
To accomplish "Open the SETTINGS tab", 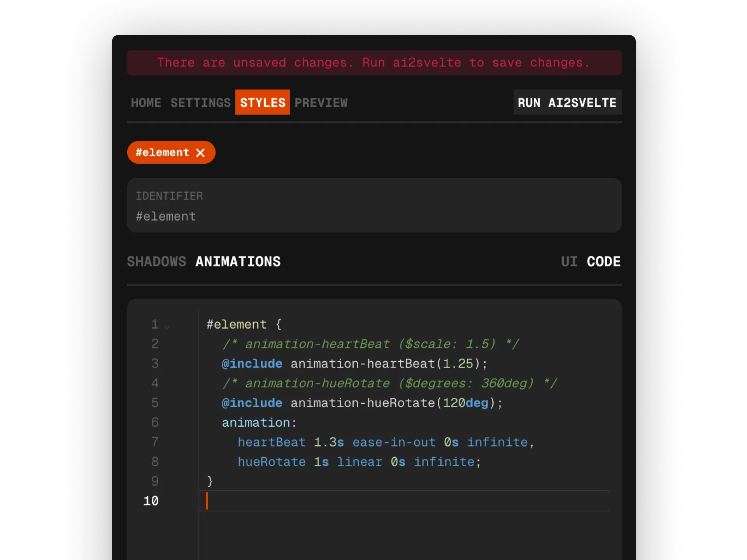I will click(x=200, y=102).
